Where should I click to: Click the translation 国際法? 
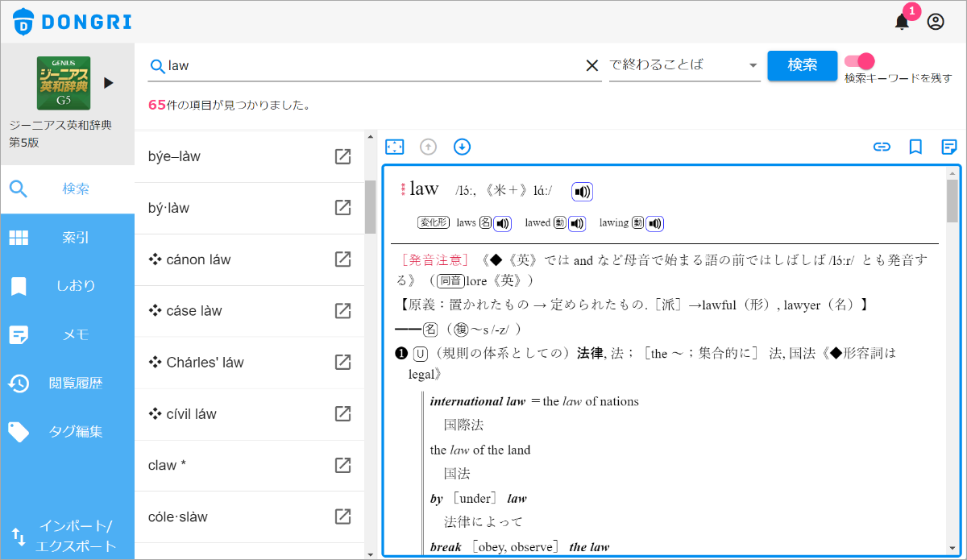click(x=463, y=425)
